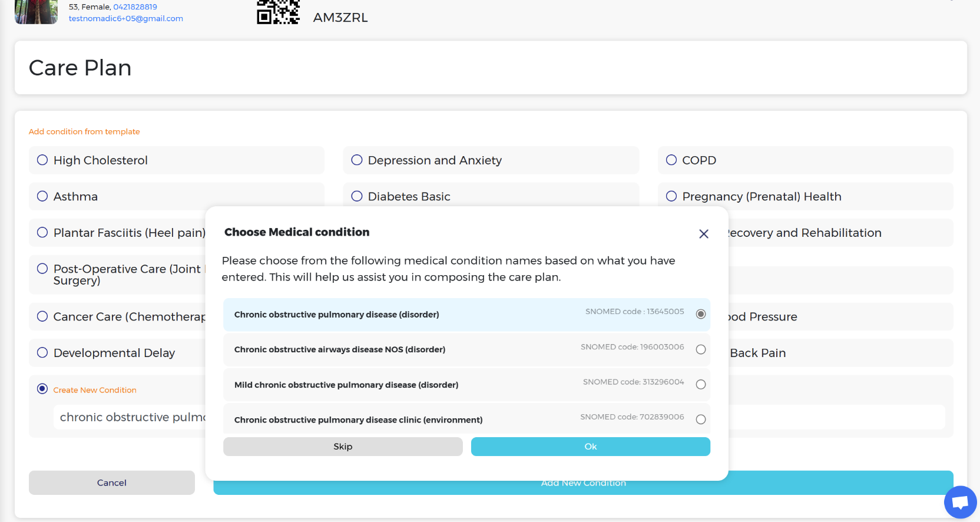Open the chat support bubble icon

click(960, 502)
